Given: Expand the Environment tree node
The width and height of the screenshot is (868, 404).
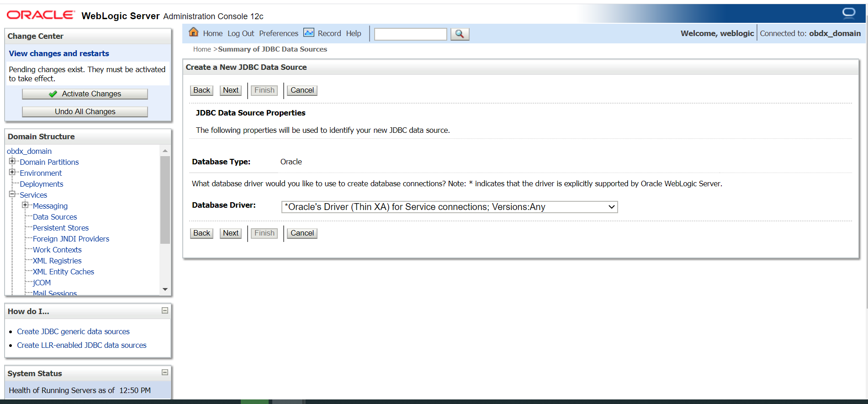Looking at the screenshot, I should point(12,172).
